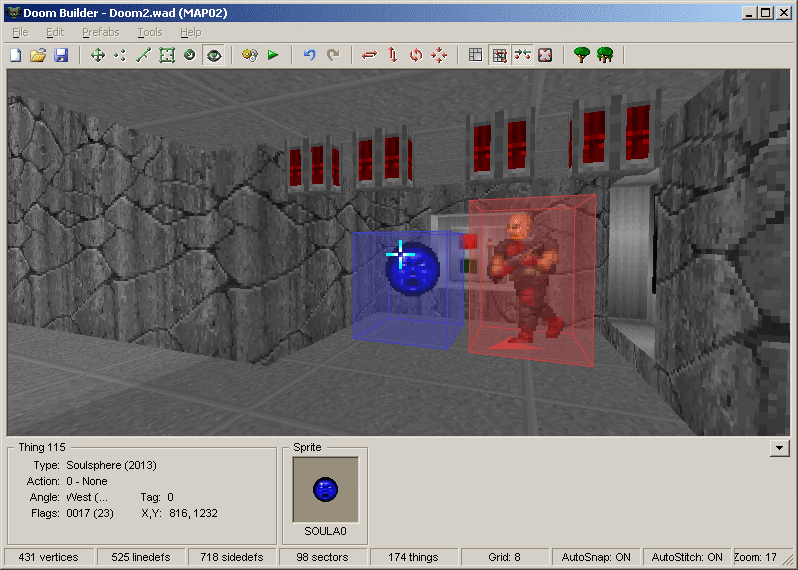Select the Move mode tool
Image resolution: width=798 pixels, height=570 pixels.
click(98, 55)
